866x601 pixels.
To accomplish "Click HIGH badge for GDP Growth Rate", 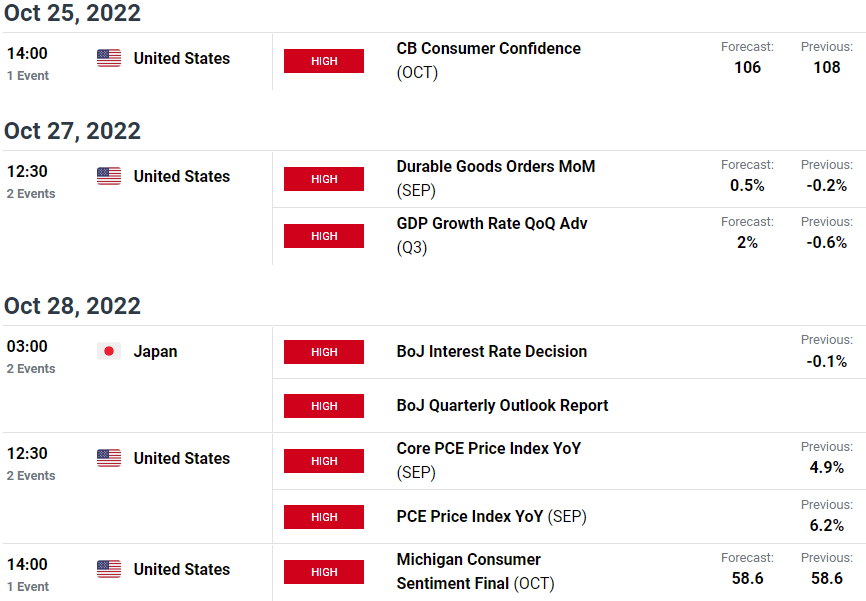I will coord(324,236).
